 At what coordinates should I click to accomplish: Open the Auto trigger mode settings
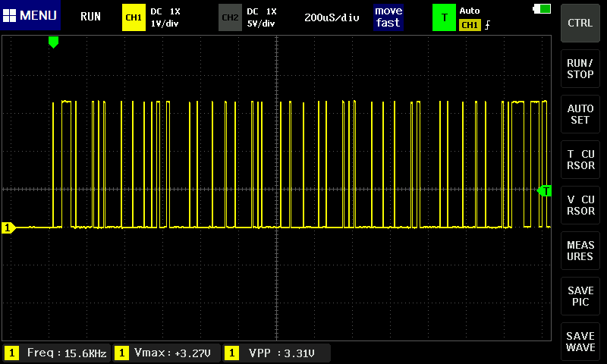click(470, 11)
